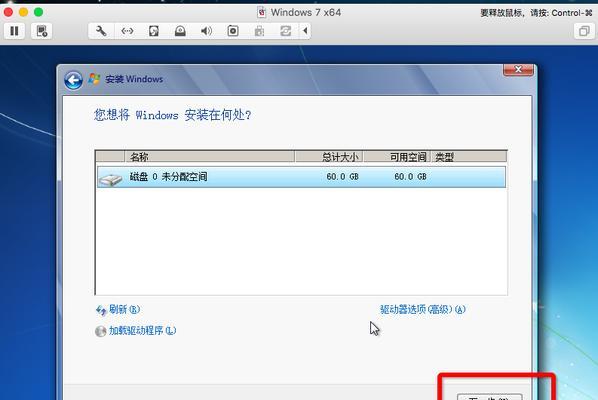This screenshot has width=598, height=400.
Task: Click the Windows 7 x64 title icon
Action: point(262,13)
